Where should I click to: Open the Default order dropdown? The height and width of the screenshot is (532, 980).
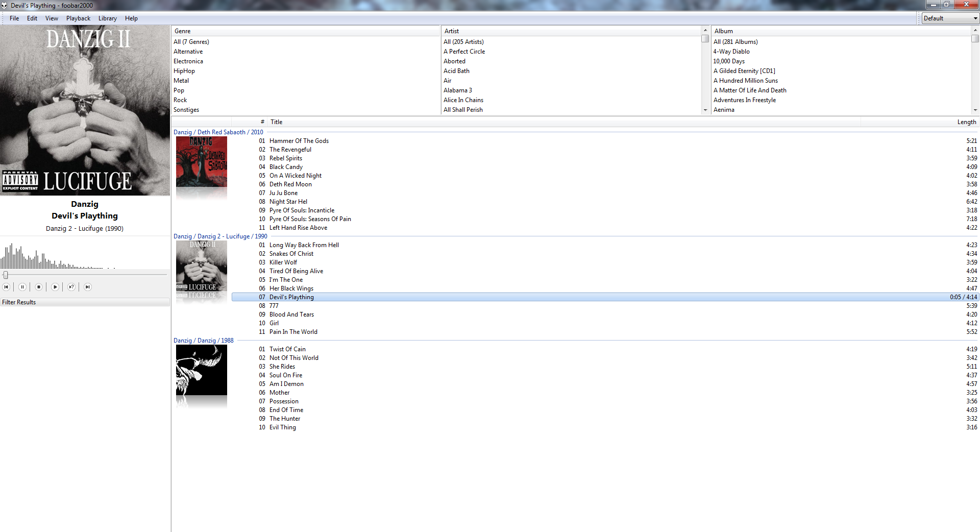tap(950, 18)
